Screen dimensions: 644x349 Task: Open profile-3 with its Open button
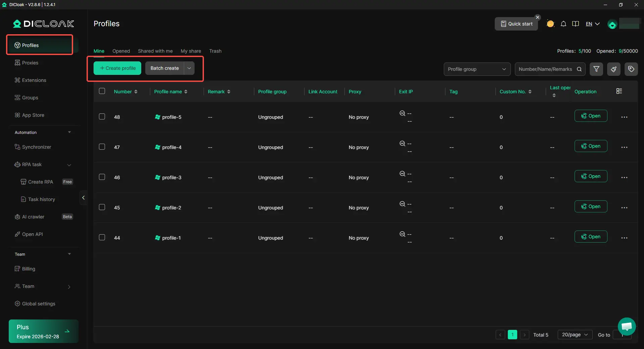click(591, 176)
